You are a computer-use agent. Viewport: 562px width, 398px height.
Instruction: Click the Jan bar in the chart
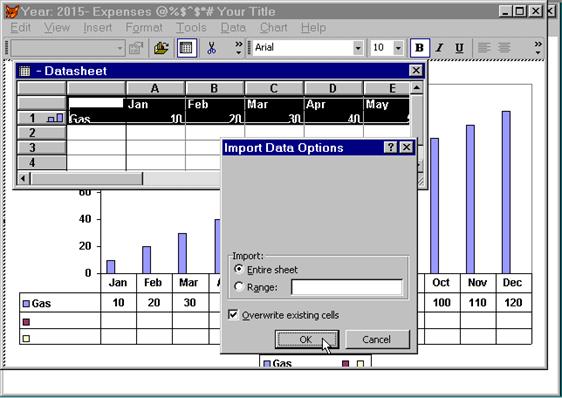[x=111, y=267]
